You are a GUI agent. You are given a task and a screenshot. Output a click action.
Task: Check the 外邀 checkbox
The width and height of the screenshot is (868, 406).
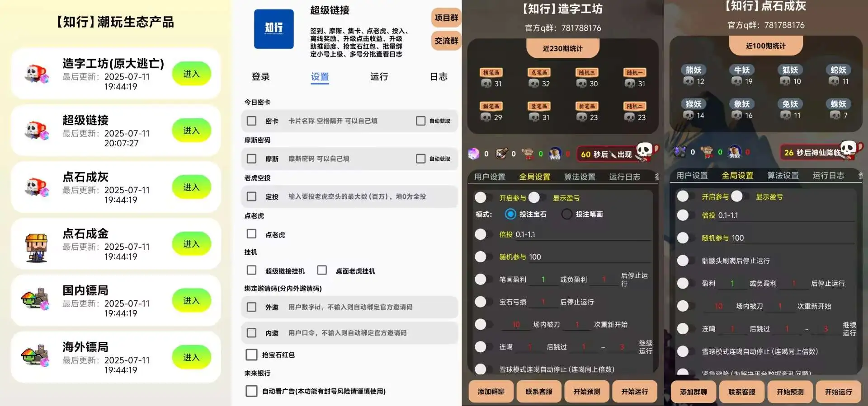coord(252,307)
